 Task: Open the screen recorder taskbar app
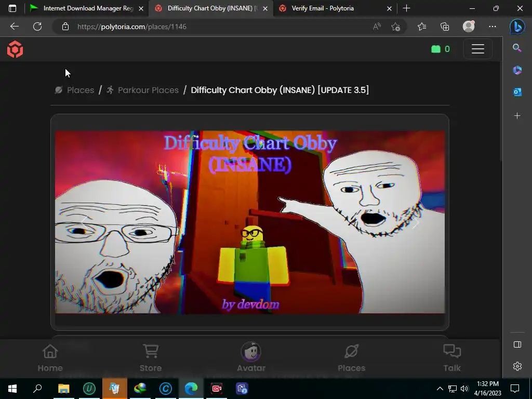[x=217, y=389]
